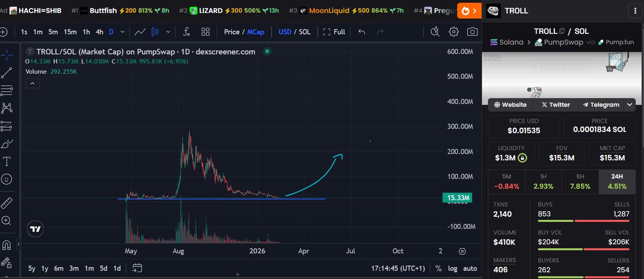Select the 5m interval
Image resolution: width=644 pixels, height=279 pixels.
pyautogui.click(x=53, y=32)
